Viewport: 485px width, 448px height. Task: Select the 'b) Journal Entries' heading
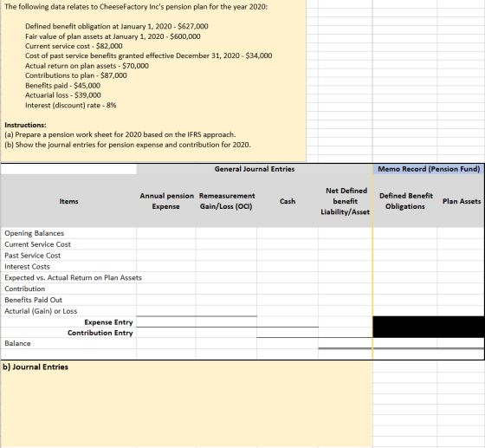click(36, 367)
